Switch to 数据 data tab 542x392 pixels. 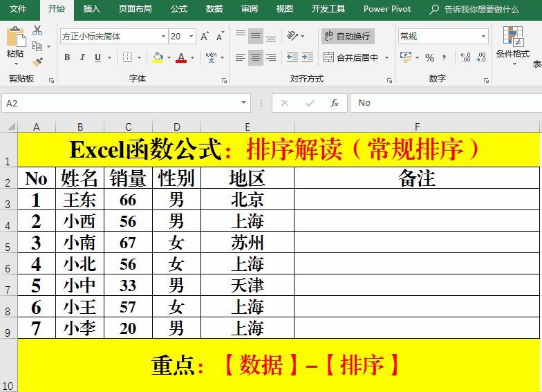(214, 9)
